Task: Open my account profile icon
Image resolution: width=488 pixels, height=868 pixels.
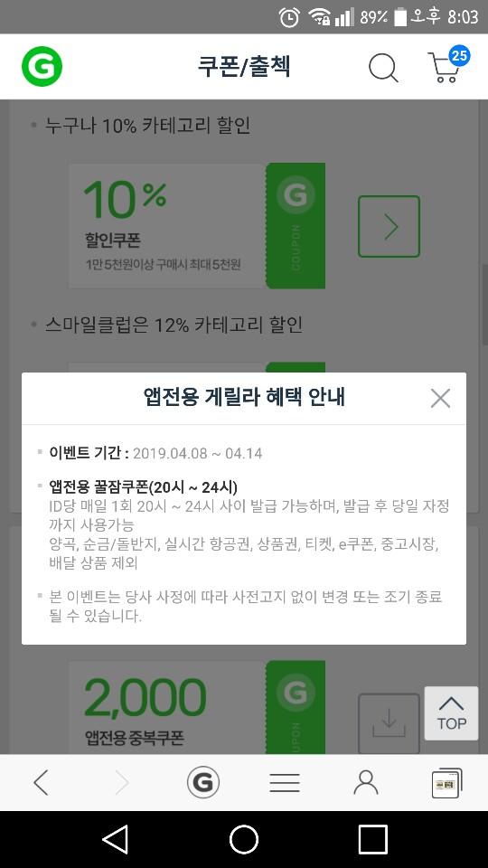Action: [366, 783]
